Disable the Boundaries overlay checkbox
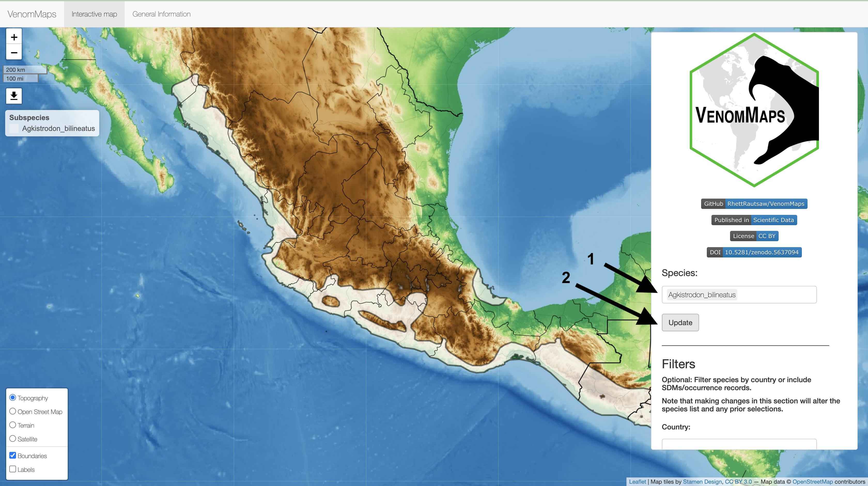 (13, 455)
